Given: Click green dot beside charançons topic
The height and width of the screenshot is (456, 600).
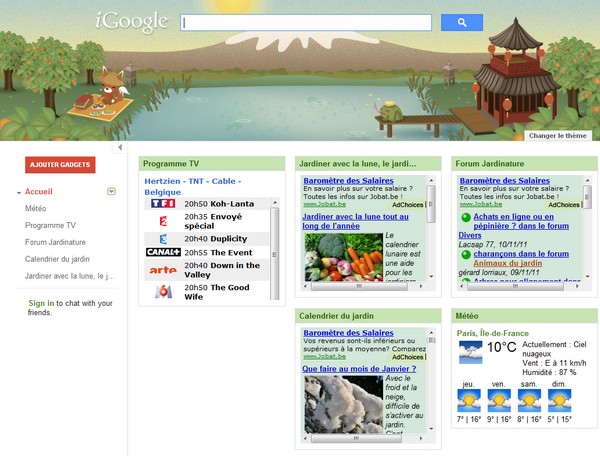Looking at the screenshot, I should point(466,254).
